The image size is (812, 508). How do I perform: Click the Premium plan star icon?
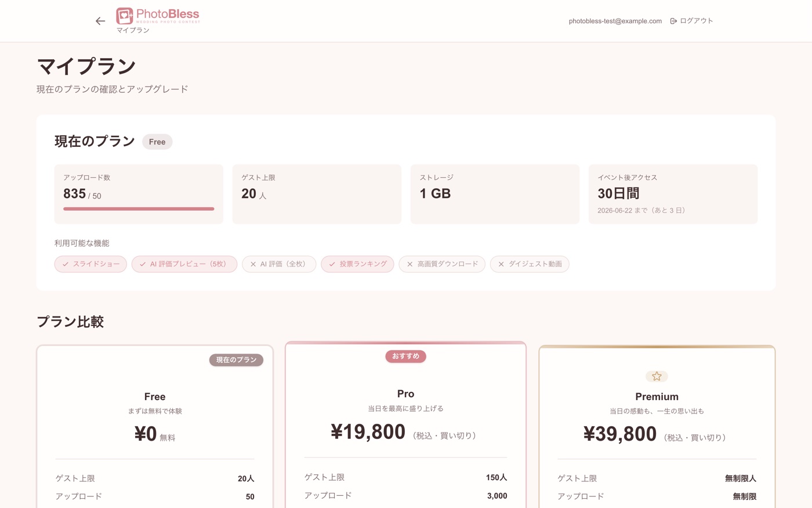click(x=657, y=376)
